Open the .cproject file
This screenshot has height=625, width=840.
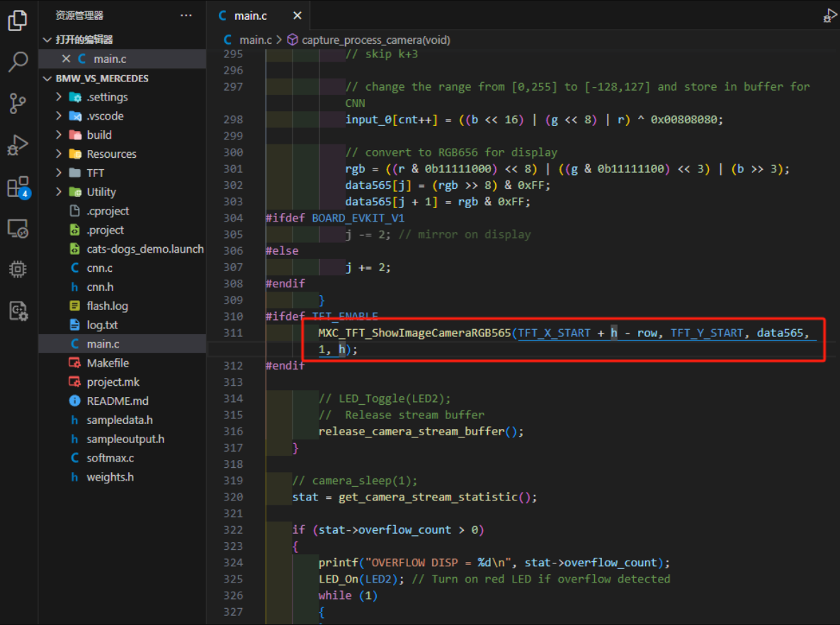108,211
